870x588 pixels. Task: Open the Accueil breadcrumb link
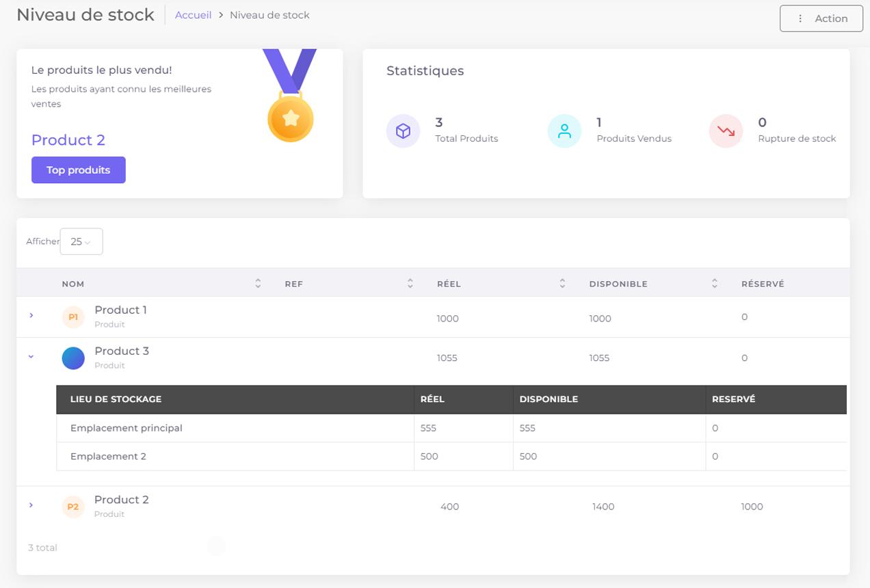[x=193, y=14]
